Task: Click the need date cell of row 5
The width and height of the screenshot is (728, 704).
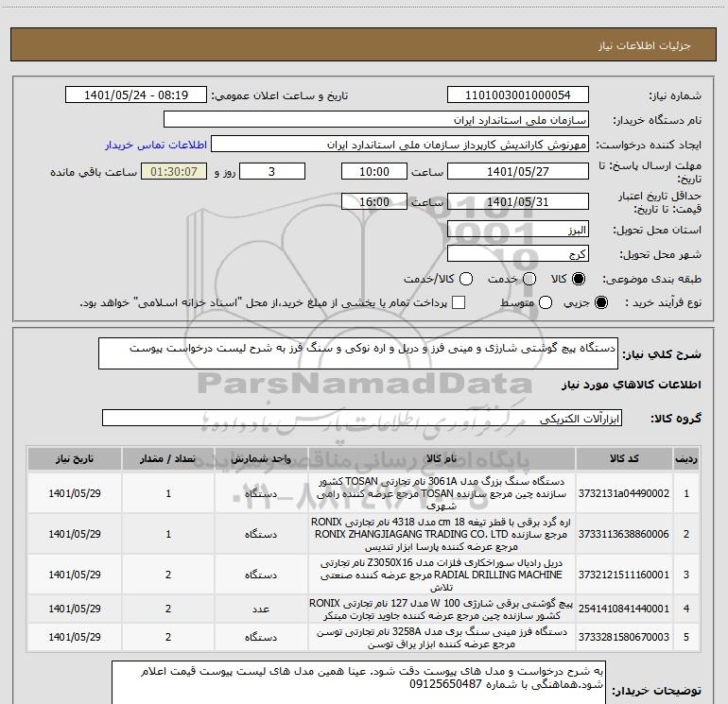Action: [x=75, y=637]
